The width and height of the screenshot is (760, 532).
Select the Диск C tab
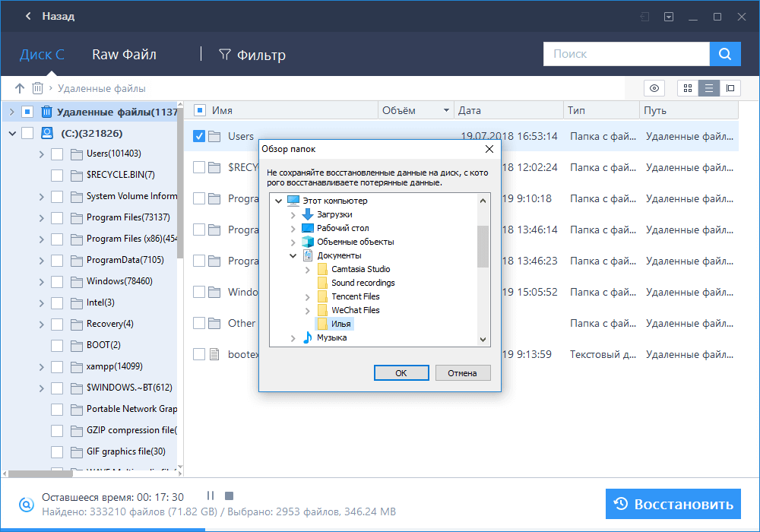(42, 55)
